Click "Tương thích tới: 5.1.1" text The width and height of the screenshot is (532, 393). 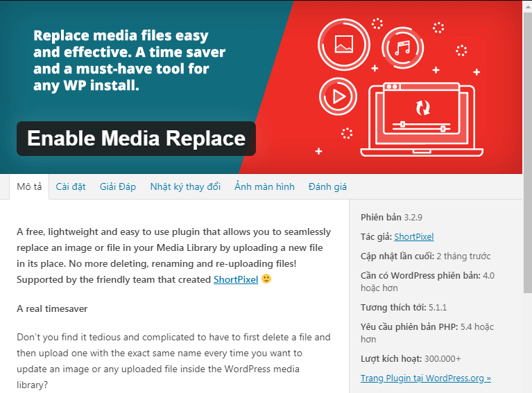pyautogui.click(x=404, y=308)
